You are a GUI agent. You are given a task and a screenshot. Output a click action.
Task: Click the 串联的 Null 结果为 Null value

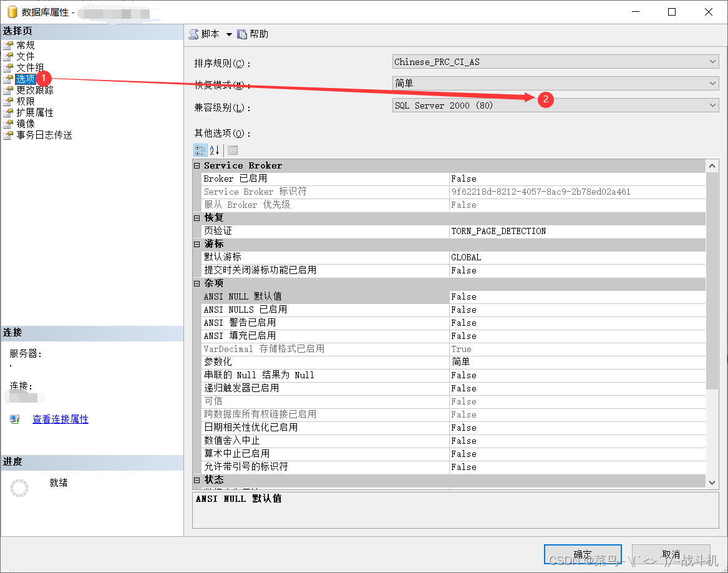(x=577, y=375)
